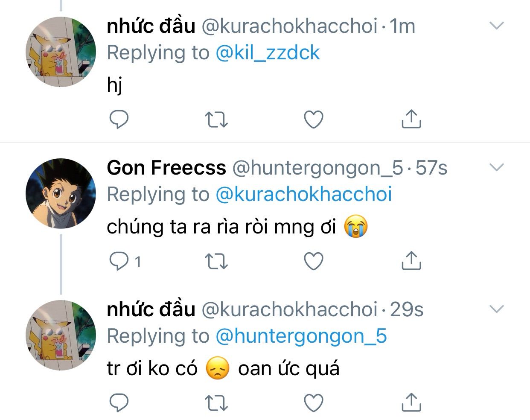Share the "hj" tweet
530x420 pixels.
point(411,119)
